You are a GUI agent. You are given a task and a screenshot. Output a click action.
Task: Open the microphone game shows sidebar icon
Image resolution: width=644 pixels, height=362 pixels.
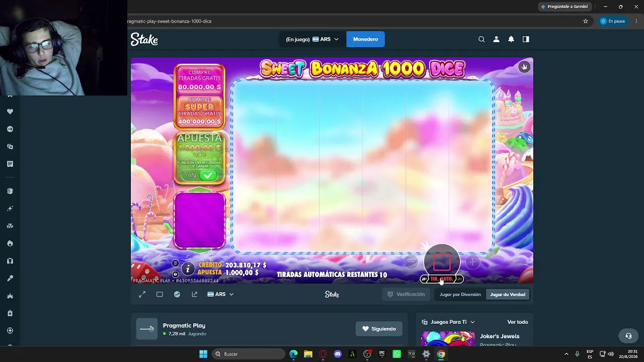[x=10, y=278]
